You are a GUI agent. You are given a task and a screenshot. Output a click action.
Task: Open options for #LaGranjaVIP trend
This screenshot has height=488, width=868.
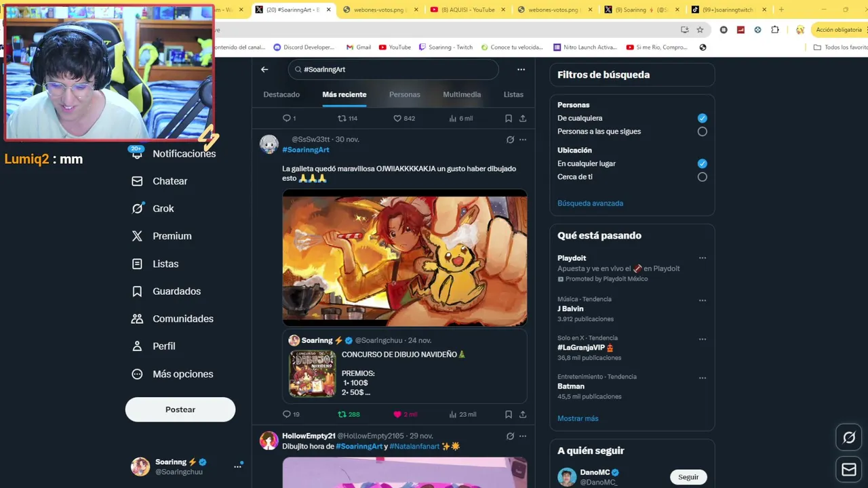click(x=703, y=339)
